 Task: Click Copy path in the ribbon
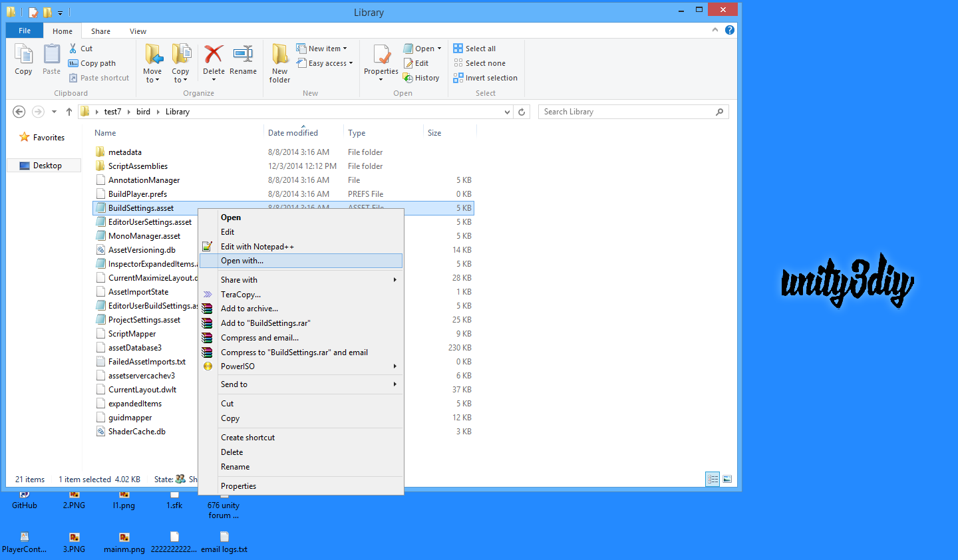(92, 63)
